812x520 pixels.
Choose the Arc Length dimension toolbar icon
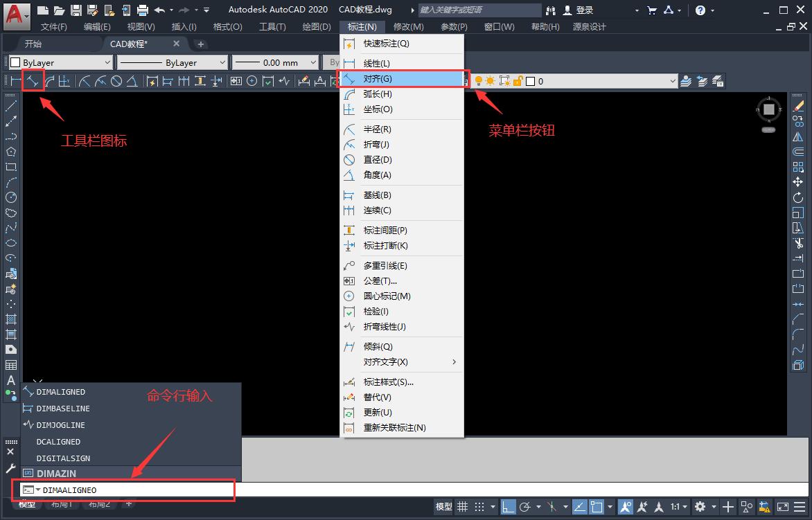(x=49, y=81)
